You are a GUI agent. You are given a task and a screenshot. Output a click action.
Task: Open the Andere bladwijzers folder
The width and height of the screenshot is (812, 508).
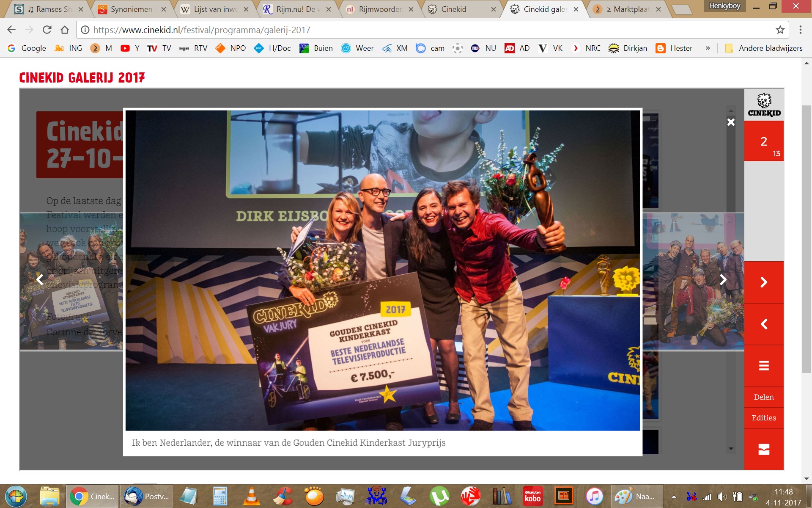(764, 48)
